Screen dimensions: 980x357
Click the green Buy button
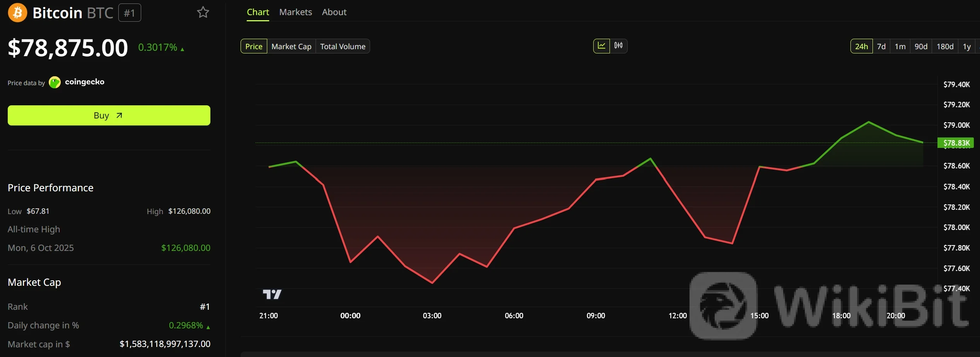[x=109, y=115]
